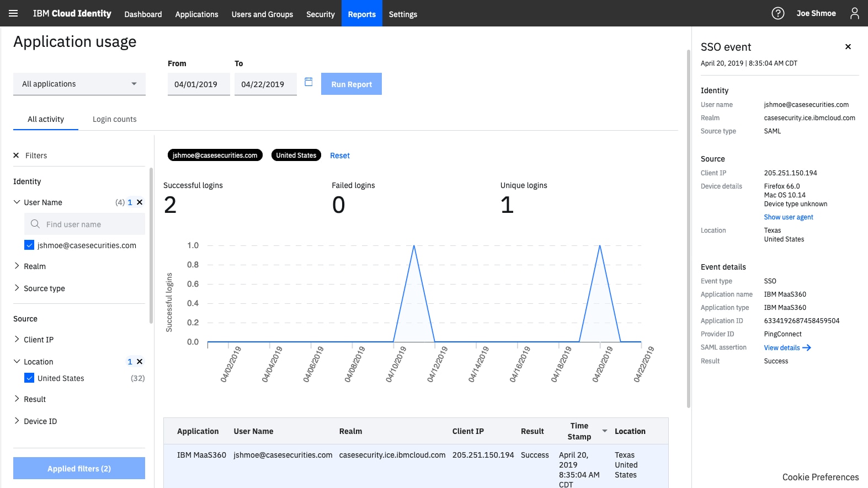The width and height of the screenshot is (868, 488).
Task: Click the View details arrow icon
Action: (x=807, y=348)
